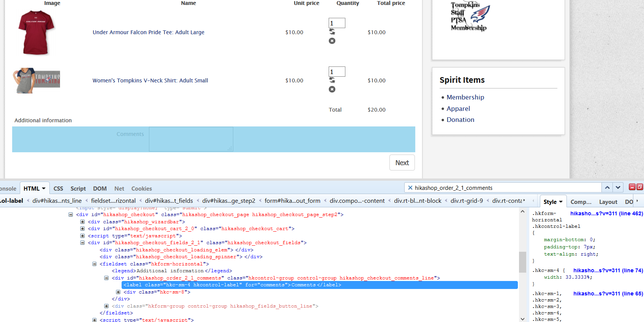Minimize the Firebug panel with red button
Image resolution: width=644 pixels, height=322 pixels.
[632, 187]
